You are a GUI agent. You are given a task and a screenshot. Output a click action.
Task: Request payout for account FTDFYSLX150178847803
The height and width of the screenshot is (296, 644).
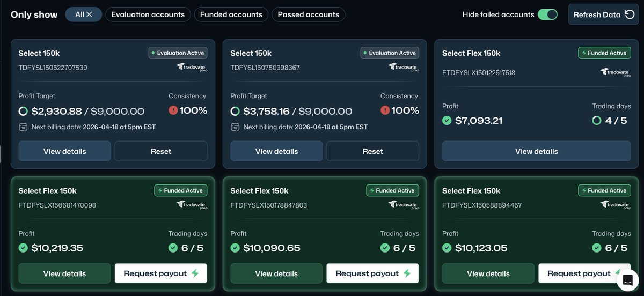(x=373, y=273)
